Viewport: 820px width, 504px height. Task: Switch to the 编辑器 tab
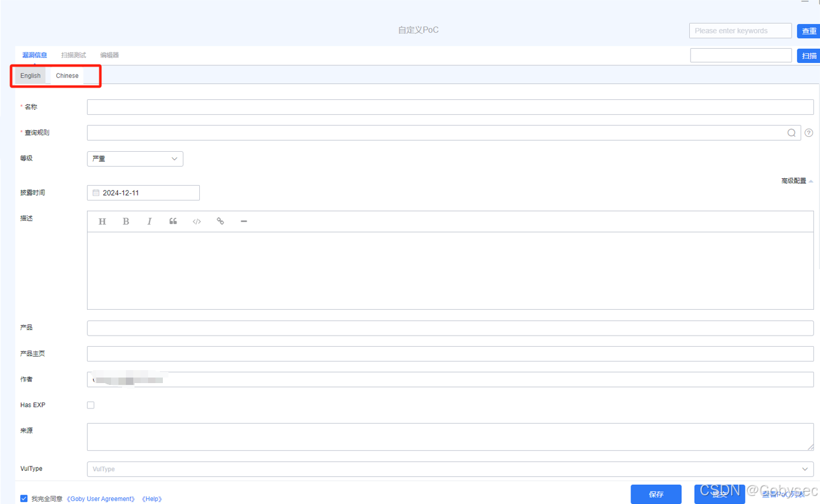coord(109,55)
